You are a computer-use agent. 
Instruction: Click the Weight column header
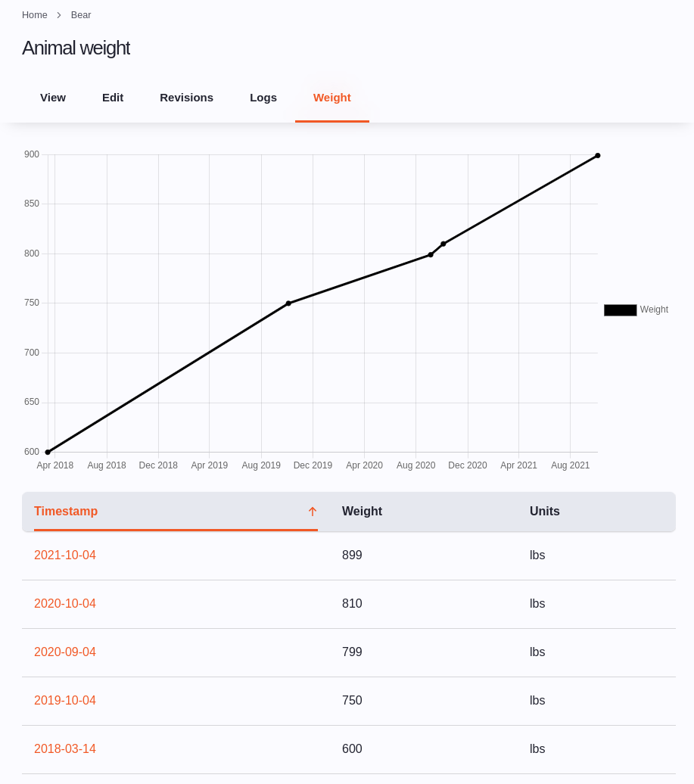click(x=362, y=512)
